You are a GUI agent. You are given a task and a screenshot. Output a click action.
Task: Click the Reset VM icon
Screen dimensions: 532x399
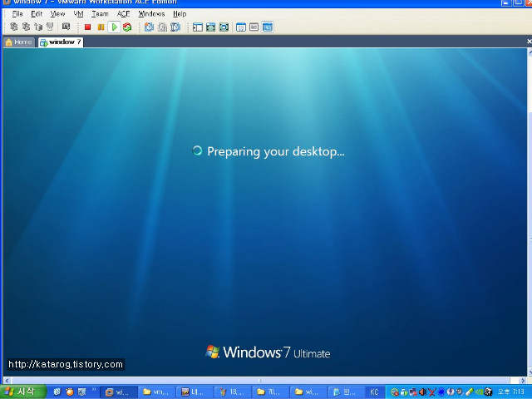(x=127, y=27)
